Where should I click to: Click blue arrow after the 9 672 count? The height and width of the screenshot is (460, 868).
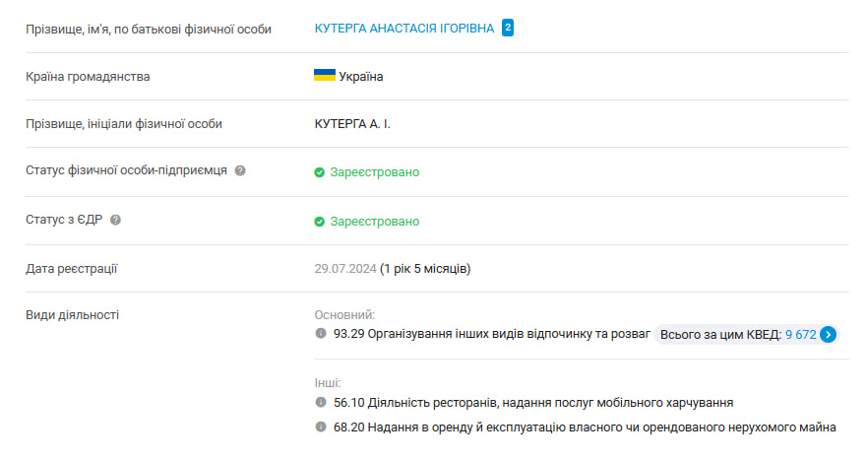point(829,335)
